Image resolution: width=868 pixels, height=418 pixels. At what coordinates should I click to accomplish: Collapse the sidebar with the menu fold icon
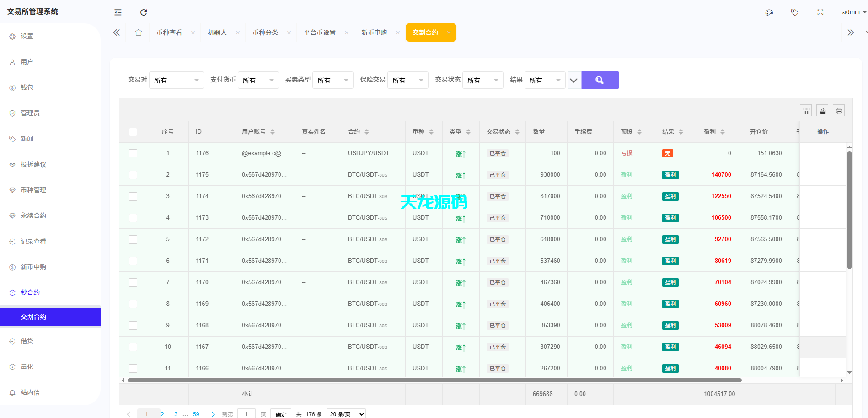coord(118,12)
